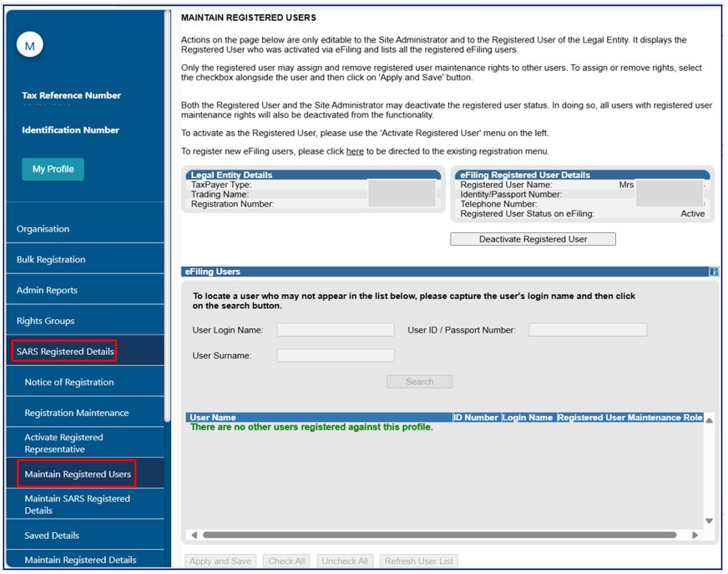Open Notice of Registration

point(85,382)
